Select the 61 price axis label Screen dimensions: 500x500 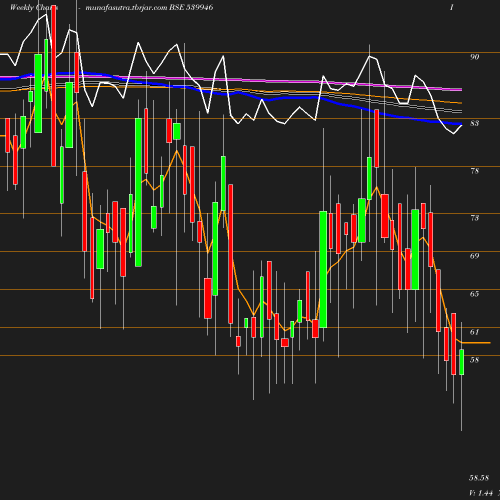coord(475,332)
